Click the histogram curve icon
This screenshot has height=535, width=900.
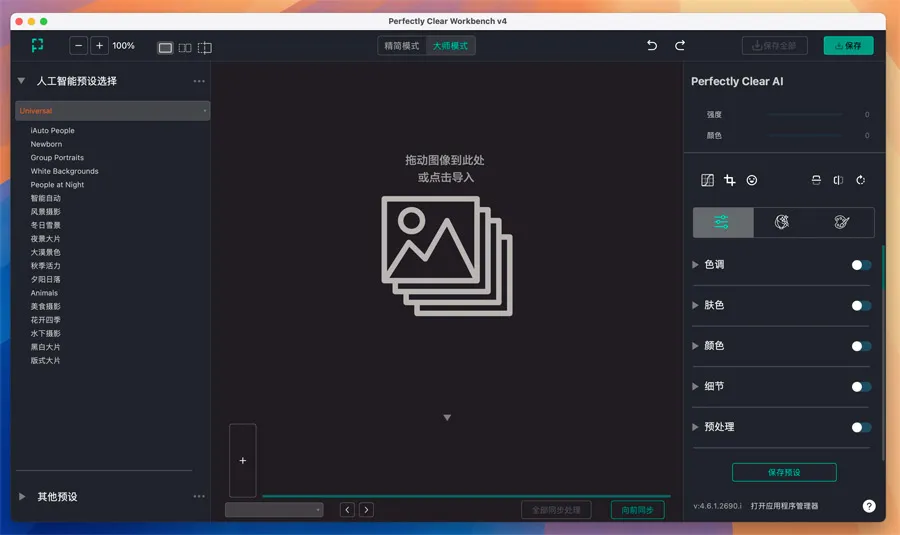click(x=708, y=180)
